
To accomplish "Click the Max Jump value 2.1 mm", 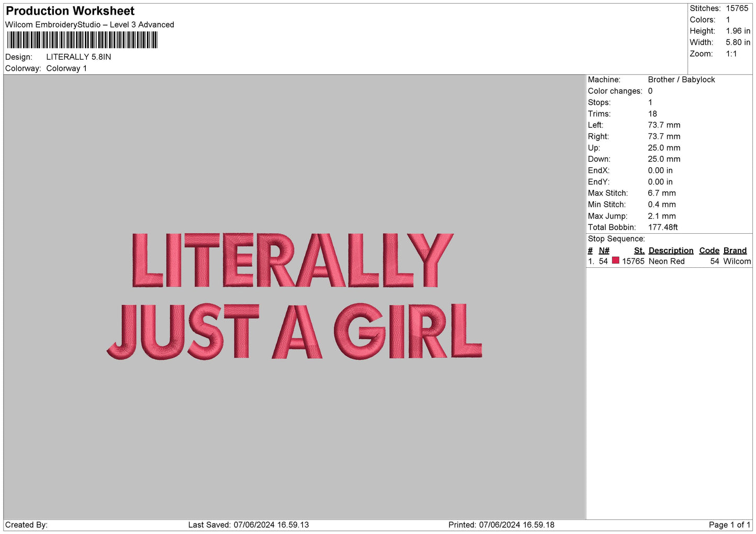I will (662, 216).
